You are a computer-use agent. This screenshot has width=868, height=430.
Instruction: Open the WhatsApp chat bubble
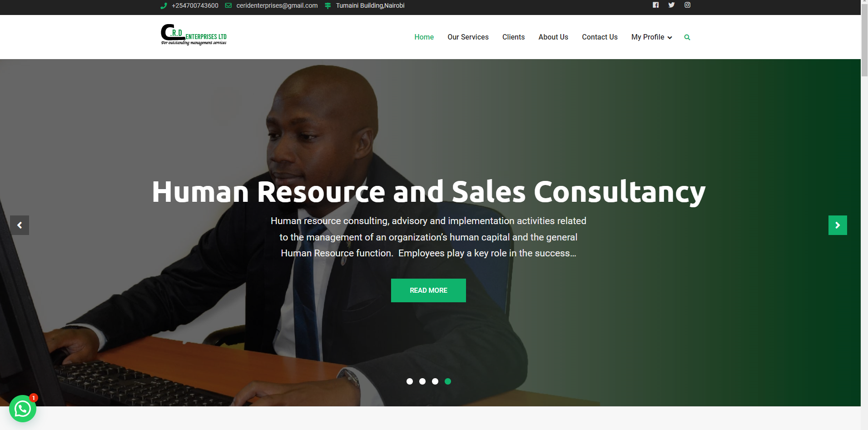click(23, 409)
